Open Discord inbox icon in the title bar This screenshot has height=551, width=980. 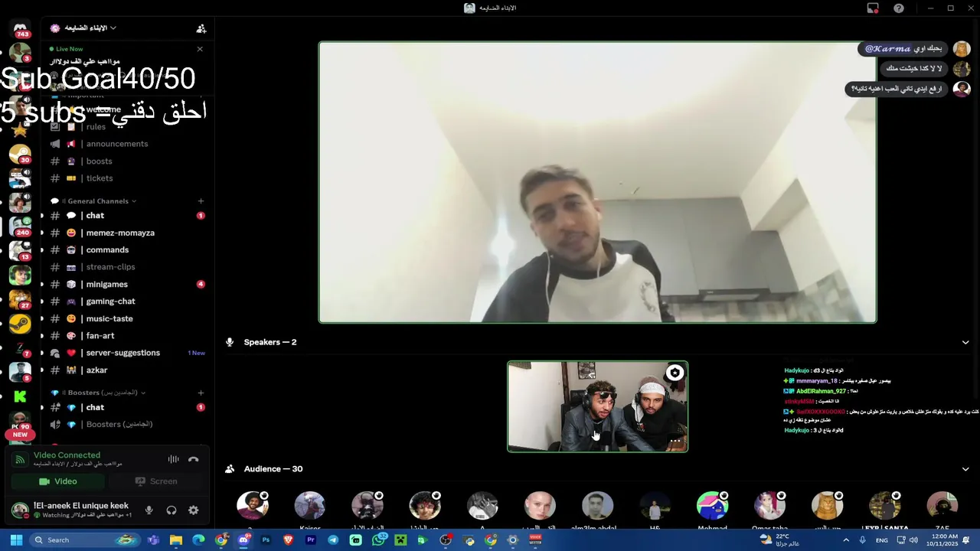click(873, 8)
